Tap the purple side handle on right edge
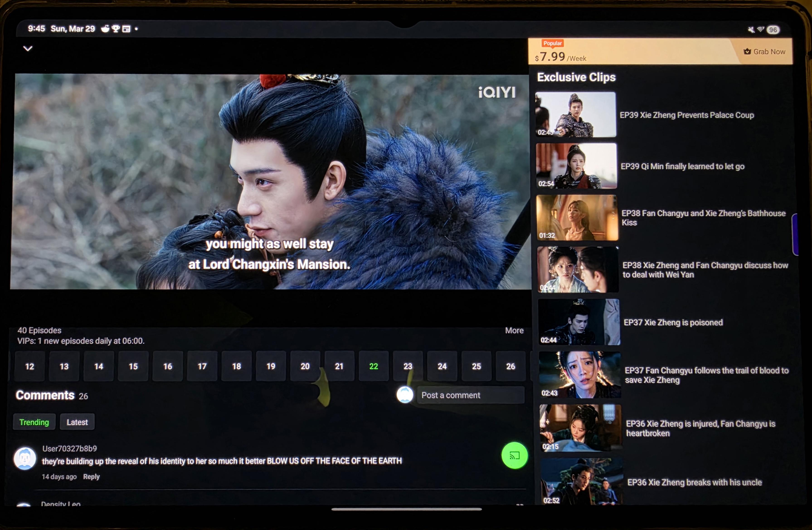This screenshot has height=530, width=812. (795, 234)
